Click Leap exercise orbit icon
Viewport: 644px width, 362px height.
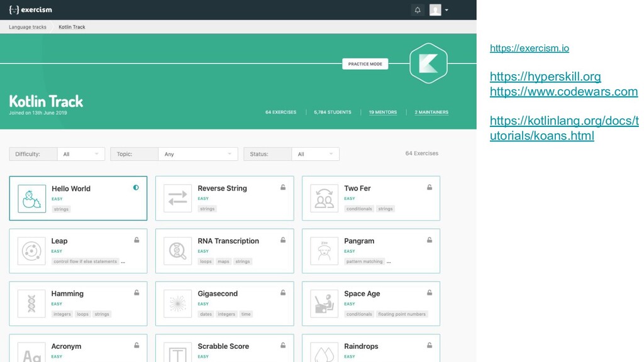[x=31, y=251]
